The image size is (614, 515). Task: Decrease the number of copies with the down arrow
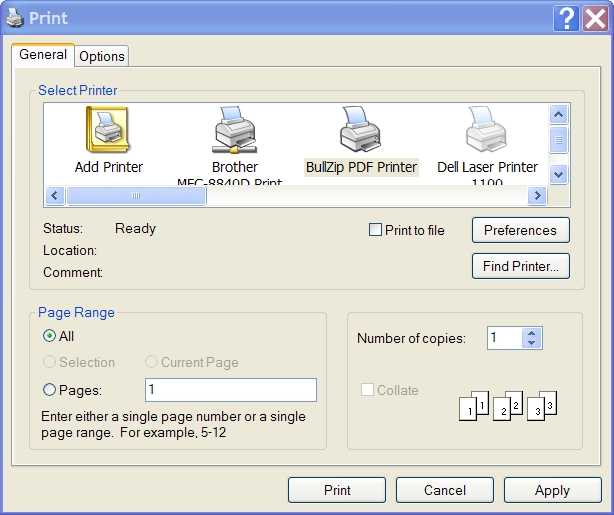[531, 343]
